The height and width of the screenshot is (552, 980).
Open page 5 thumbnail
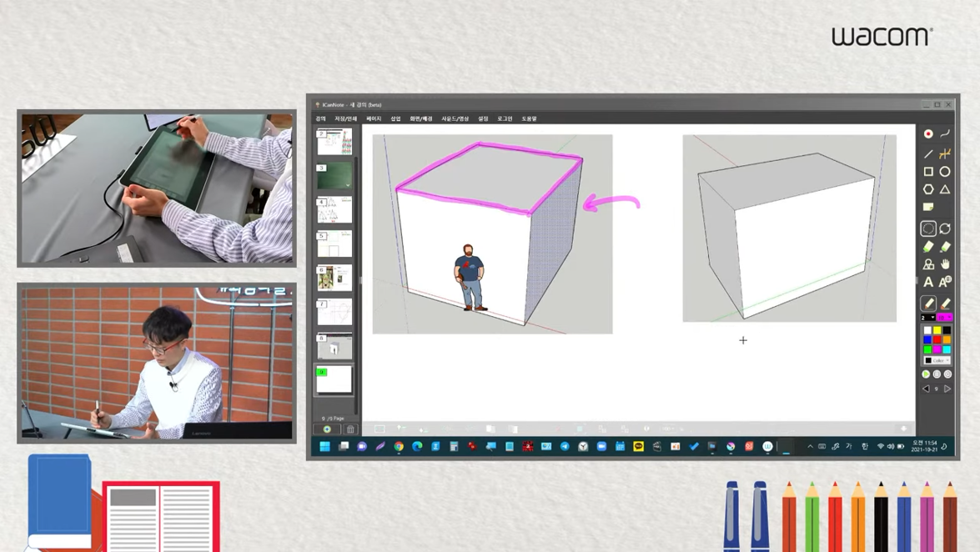pyautogui.click(x=334, y=243)
